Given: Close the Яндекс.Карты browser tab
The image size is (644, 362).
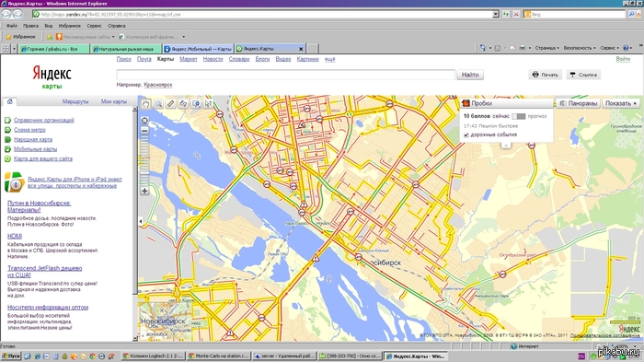Looking at the screenshot, I should 301,49.
